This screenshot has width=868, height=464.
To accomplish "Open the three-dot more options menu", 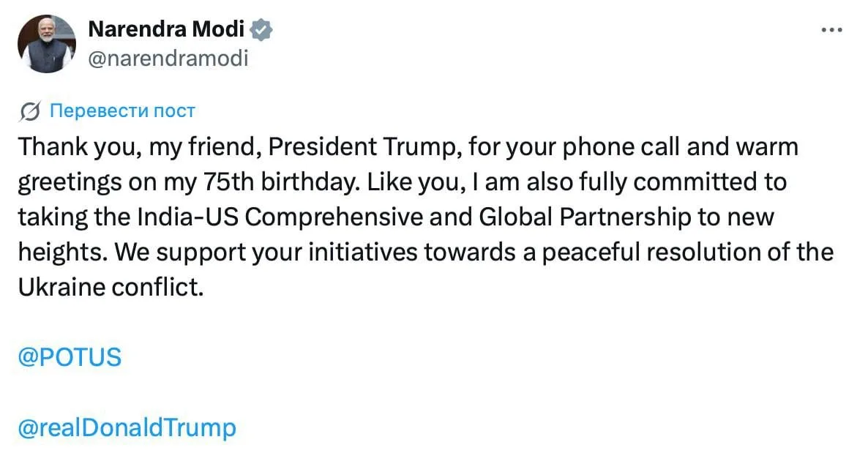I will click(x=833, y=31).
